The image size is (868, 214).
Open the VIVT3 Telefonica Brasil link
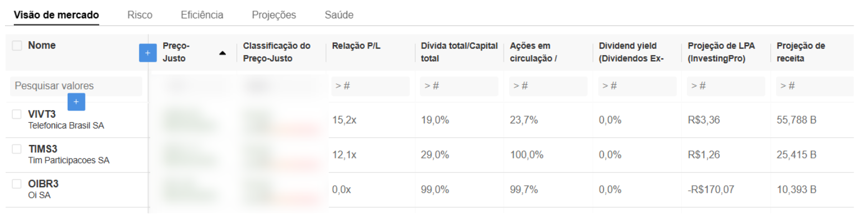coord(66,120)
